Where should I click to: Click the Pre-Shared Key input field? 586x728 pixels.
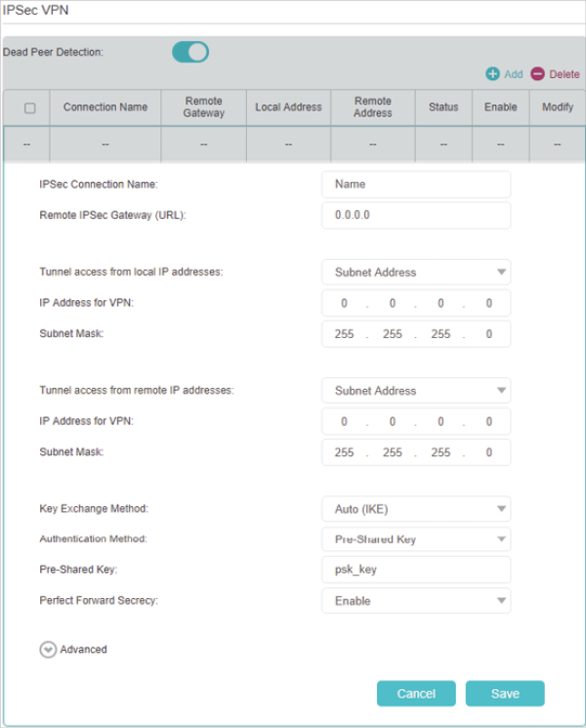pos(416,570)
